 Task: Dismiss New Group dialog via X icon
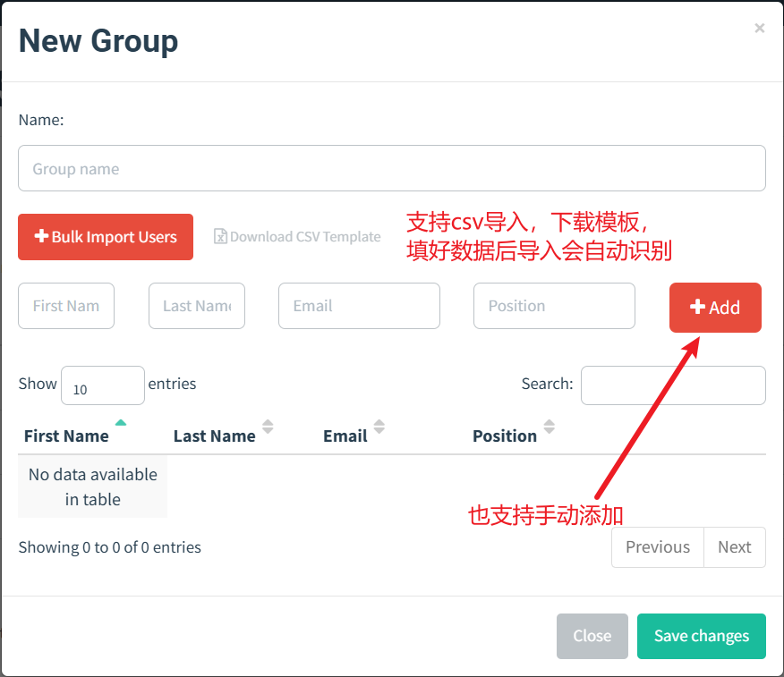[759, 29]
